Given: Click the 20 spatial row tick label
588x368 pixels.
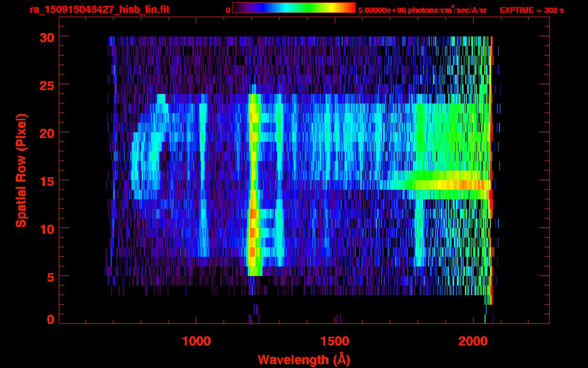Looking at the screenshot, I should point(47,133).
